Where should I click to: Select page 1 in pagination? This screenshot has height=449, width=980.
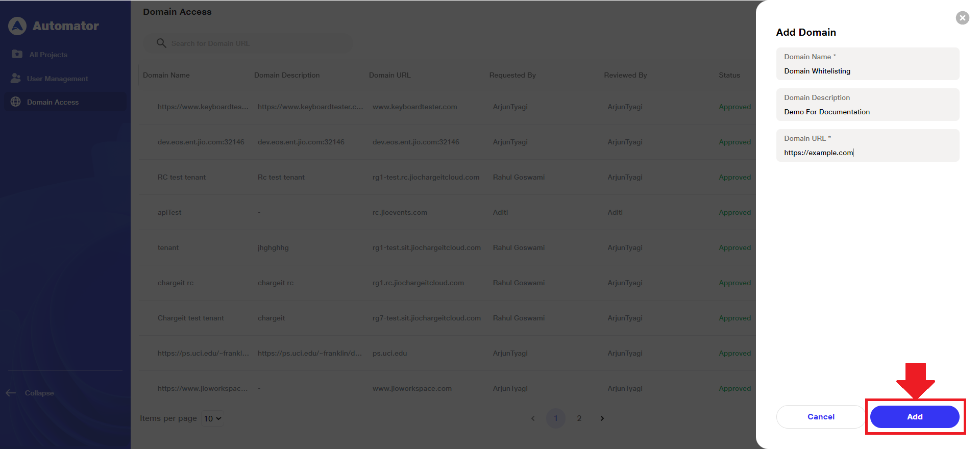pos(555,418)
